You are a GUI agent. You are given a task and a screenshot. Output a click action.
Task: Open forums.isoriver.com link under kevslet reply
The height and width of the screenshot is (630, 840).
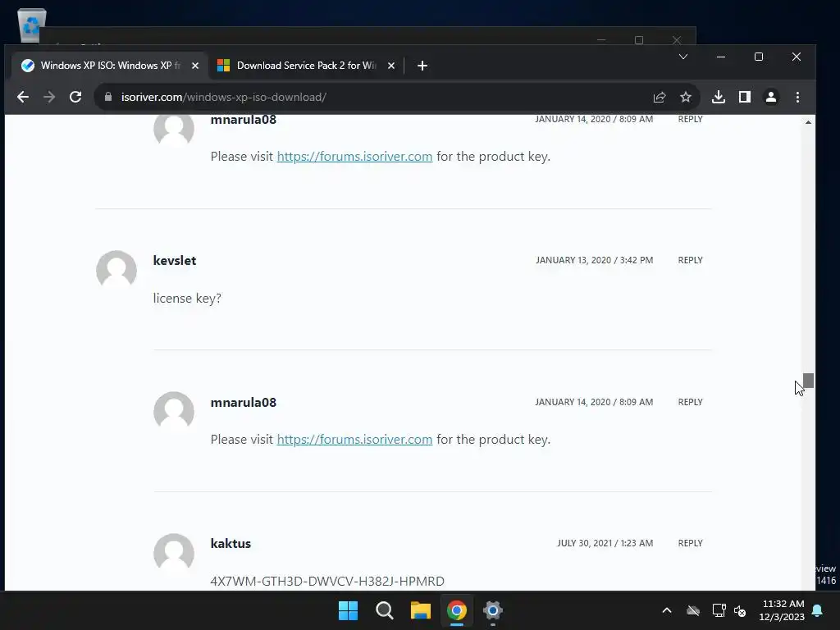coord(354,440)
